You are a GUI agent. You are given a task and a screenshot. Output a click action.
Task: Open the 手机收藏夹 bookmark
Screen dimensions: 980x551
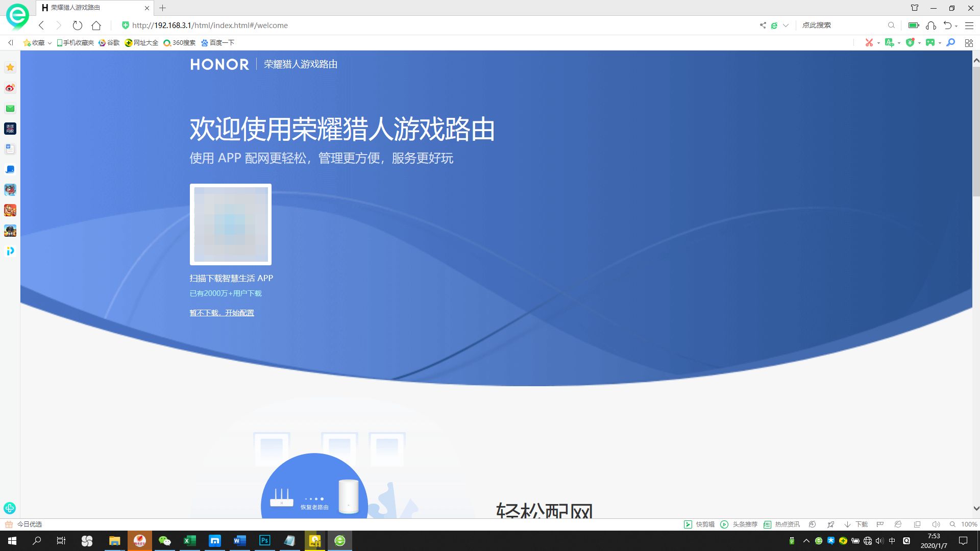coord(75,43)
